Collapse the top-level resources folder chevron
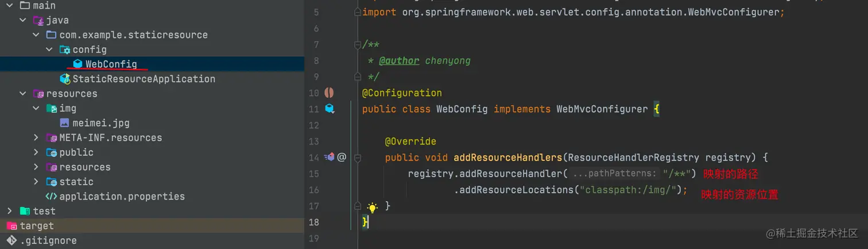The height and width of the screenshot is (249, 868). [23, 94]
